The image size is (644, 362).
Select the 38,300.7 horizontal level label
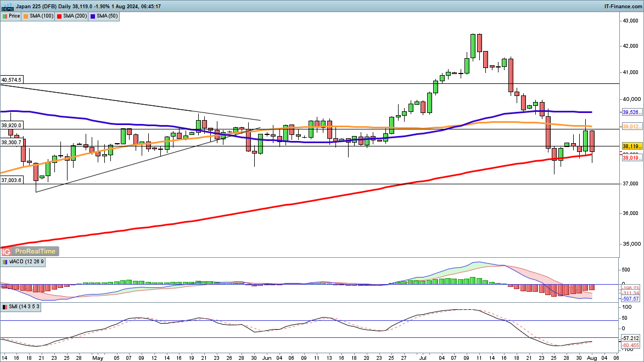point(12,143)
